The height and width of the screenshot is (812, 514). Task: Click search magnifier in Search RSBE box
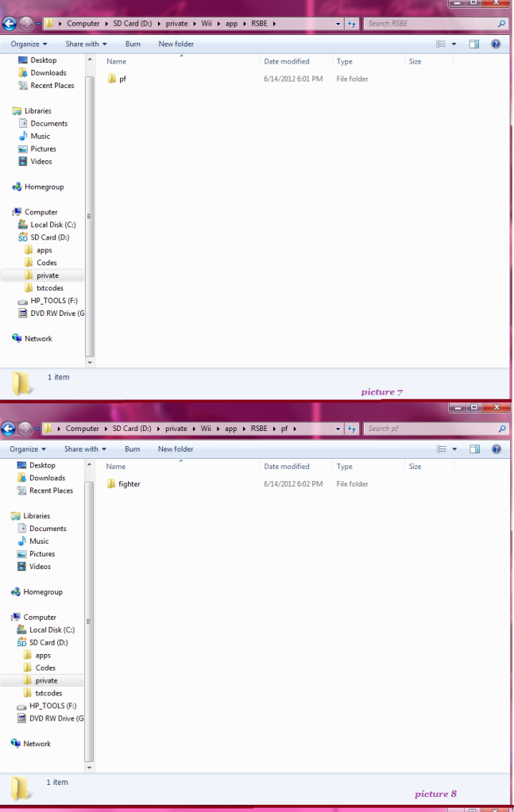(x=501, y=24)
